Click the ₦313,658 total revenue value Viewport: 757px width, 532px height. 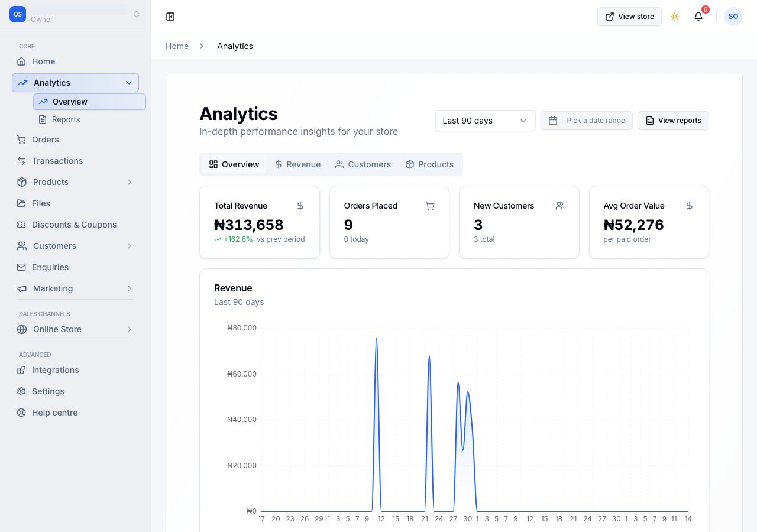tap(249, 225)
